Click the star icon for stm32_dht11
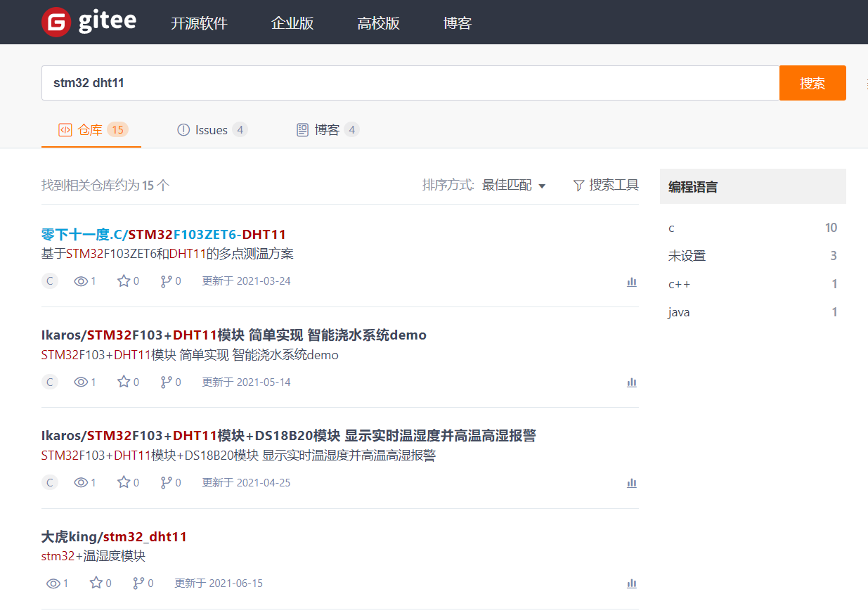The height and width of the screenshot is (613, 868). (96, 583)
